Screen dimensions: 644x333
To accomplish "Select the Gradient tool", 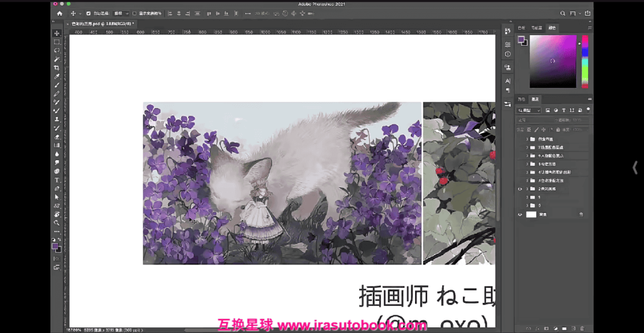I will pyautogui.click(x=57, y=145).
